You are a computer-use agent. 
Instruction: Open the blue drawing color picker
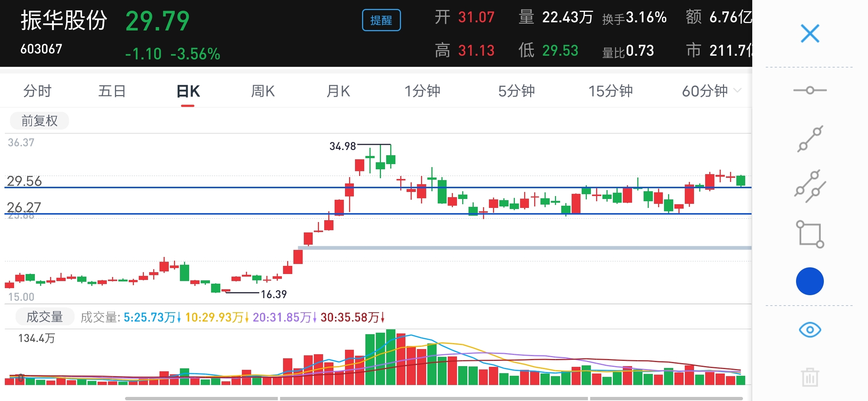[x=810, y=281]
